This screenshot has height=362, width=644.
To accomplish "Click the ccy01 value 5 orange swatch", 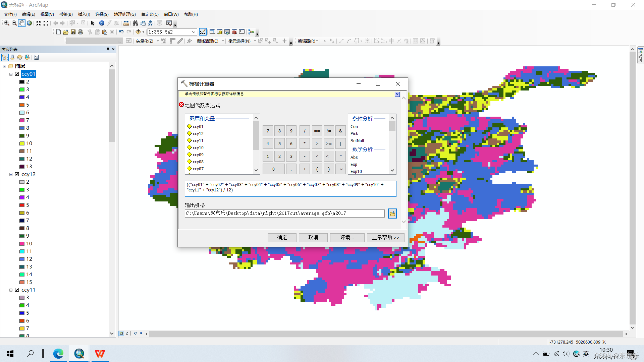I will 22,105.
